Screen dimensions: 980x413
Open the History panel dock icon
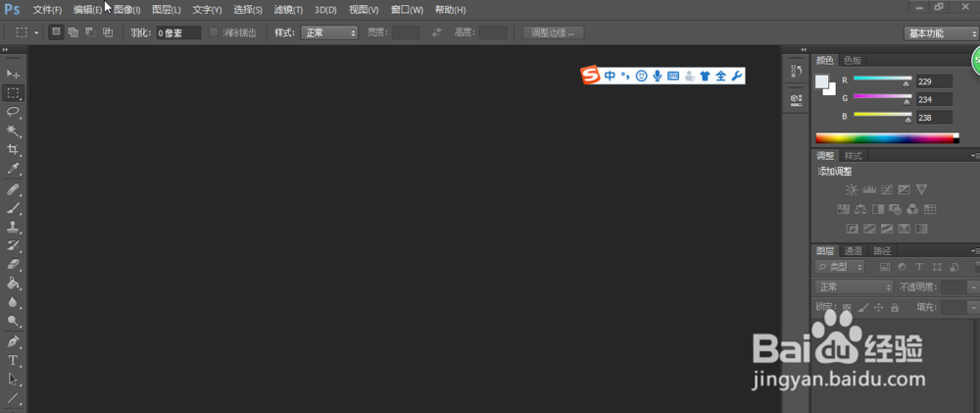click(796, 71)
